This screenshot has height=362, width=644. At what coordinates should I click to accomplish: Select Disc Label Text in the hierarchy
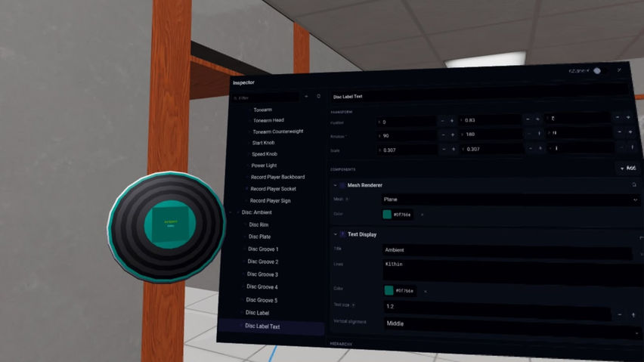262,326
